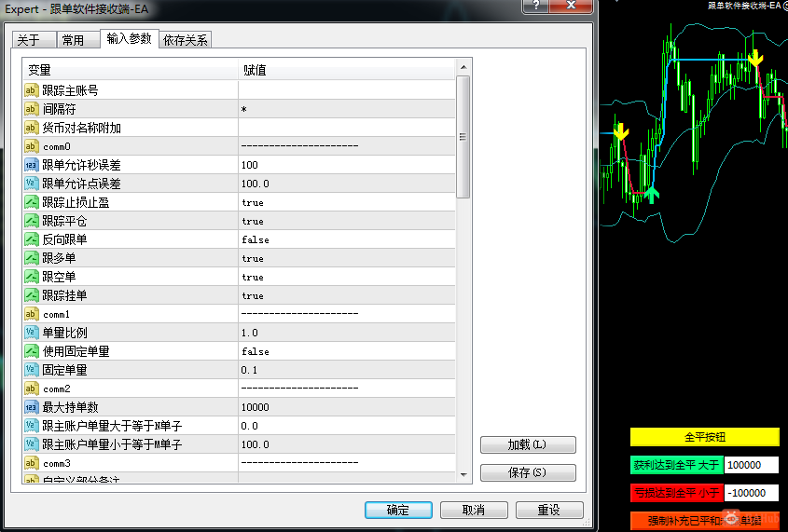This screenshot has height=532, width=788.
Task: Click the bool icon beside 跟空单
Action: pos(32,277)
